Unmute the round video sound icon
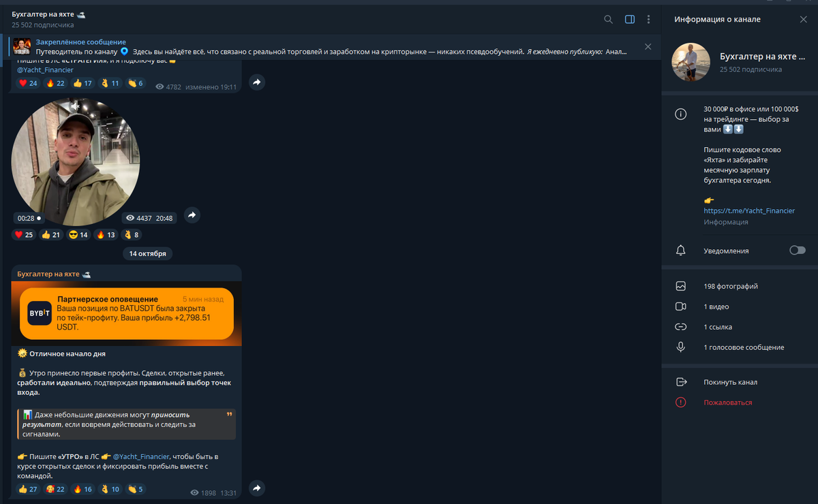Image resolution: width=818 pixels, height=504 pixels. coord(75,106)
